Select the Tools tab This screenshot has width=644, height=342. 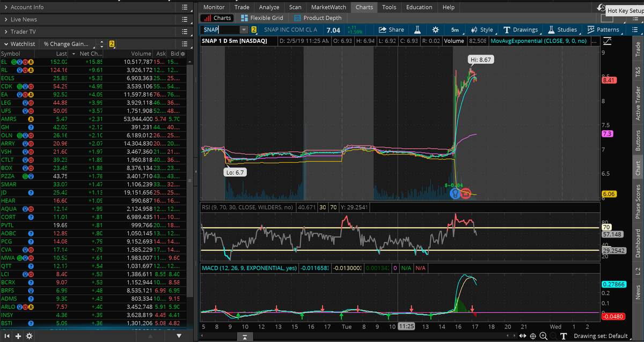click(x=389, y=7)
